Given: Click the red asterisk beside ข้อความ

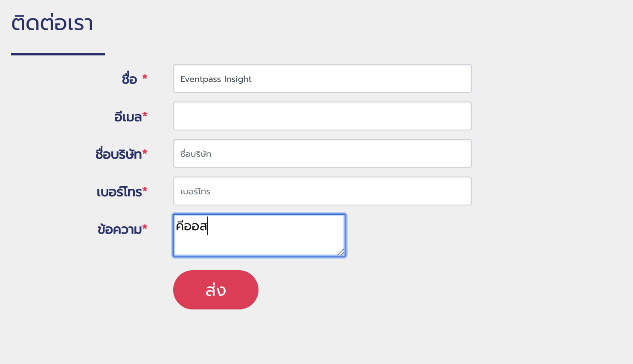Looking at the screenshot, I should (x=145, y=227).
